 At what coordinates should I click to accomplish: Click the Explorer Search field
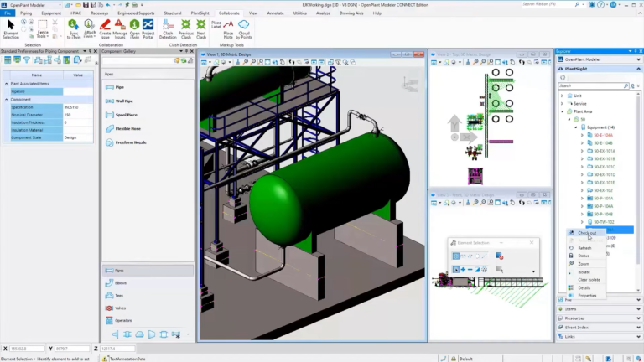593,85
